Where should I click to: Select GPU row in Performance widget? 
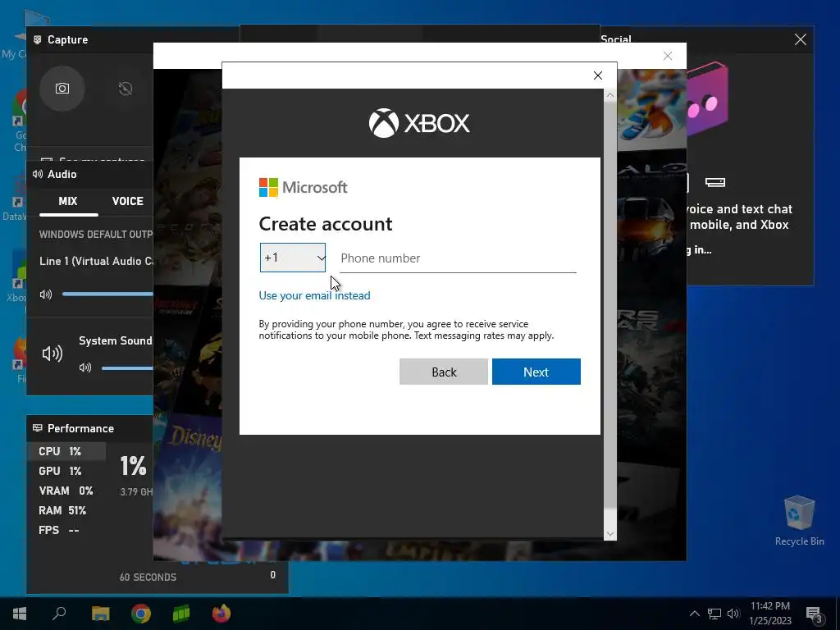click(x=66, y=472)
